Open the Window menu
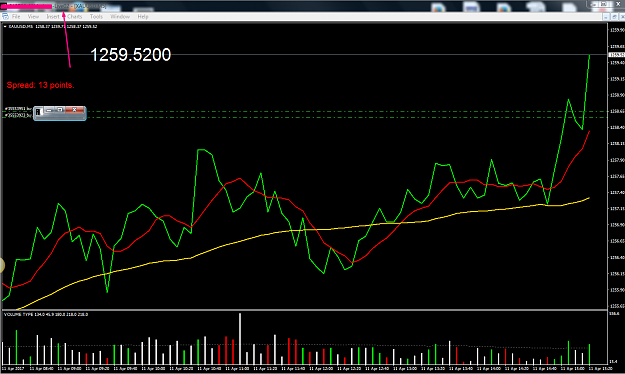625x374 pixels. (120, 17)
